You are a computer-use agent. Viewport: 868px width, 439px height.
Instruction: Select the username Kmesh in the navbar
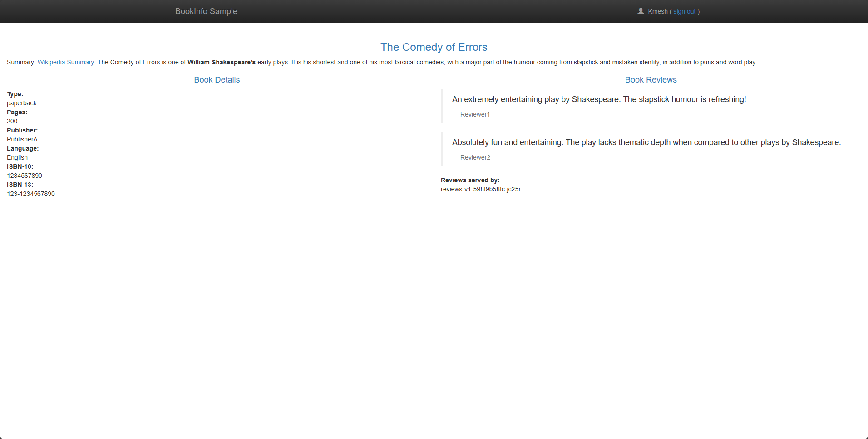657,11
